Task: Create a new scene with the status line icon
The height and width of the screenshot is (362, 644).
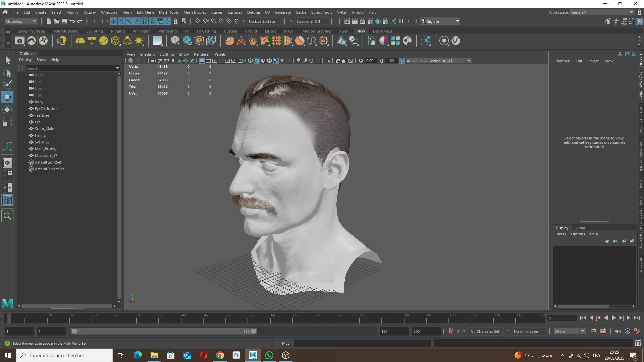Action: 49,21
